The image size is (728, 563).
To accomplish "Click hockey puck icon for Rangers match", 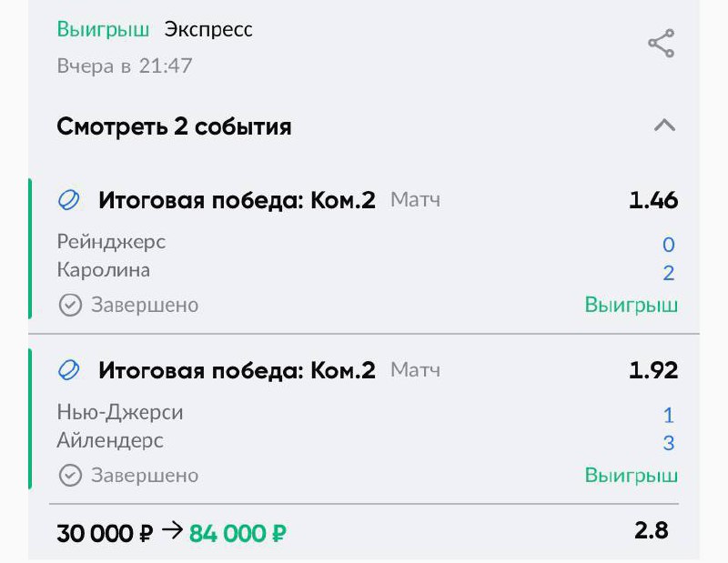I will tap(69, 200).
